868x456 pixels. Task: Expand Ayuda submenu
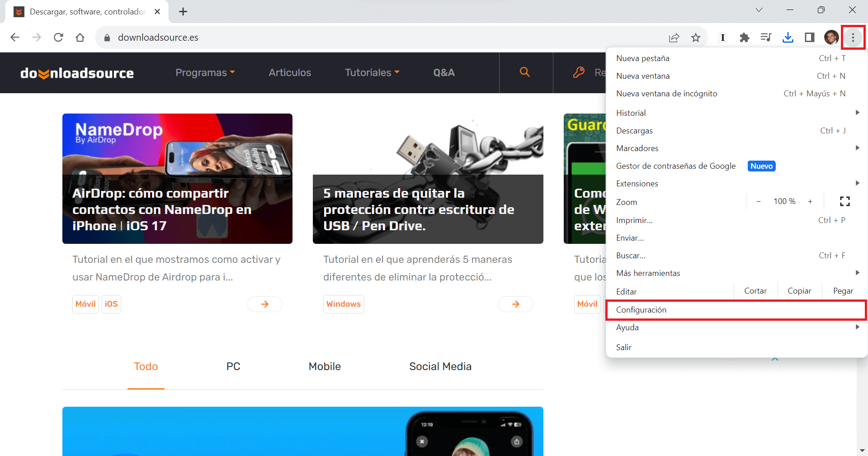737,328
